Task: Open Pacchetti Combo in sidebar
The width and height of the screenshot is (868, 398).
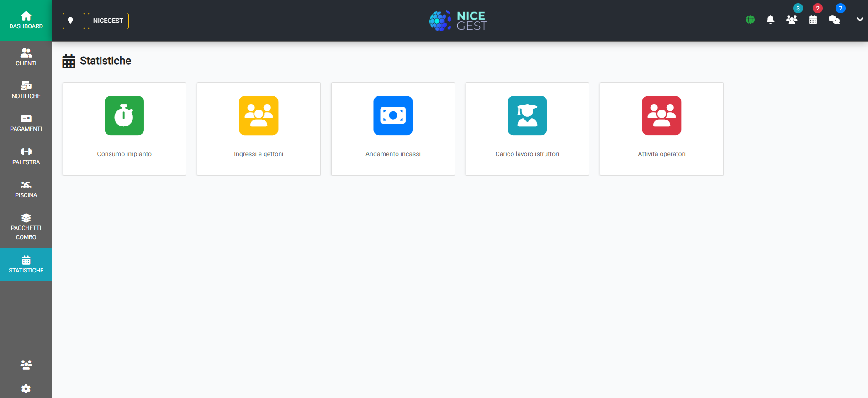Action: pyautogui.click(x=26, y=227)
